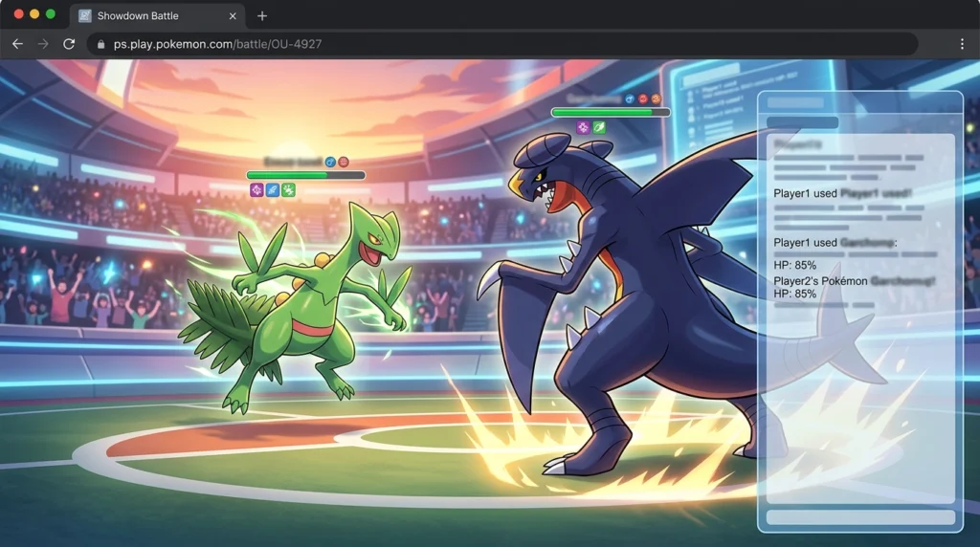Image resolution: width=980 pixels, height=547 pixels.
Task: Reload the battle page
Action: click(x=69, y=44)
